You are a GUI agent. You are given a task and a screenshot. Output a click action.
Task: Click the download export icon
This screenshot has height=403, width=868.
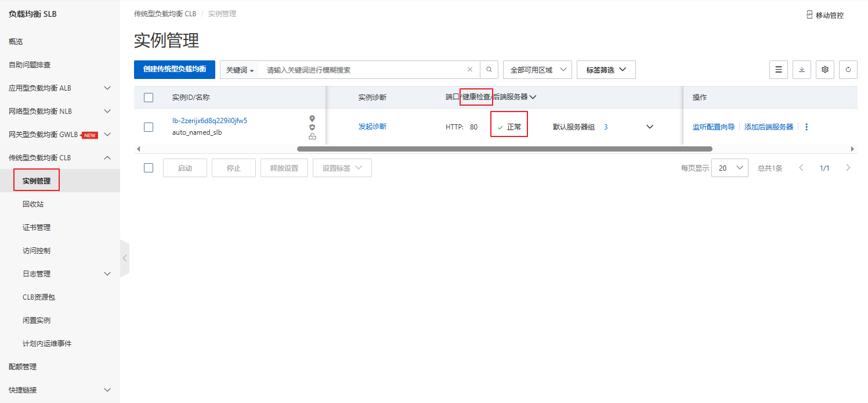point(802,70)
